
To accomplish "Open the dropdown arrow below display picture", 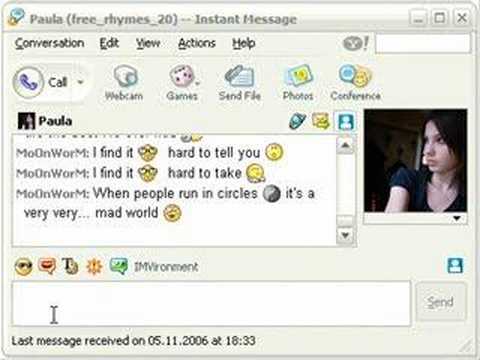I will pos(457,218).
